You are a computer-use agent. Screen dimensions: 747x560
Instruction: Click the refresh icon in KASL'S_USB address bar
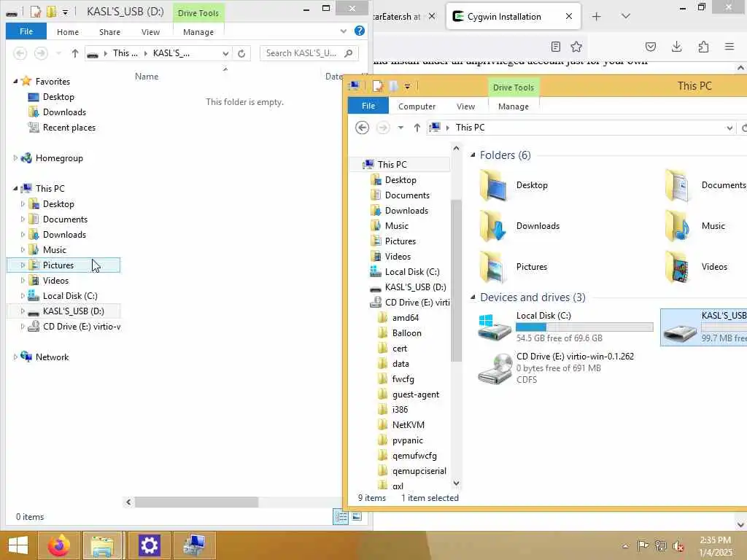point(241,53)
